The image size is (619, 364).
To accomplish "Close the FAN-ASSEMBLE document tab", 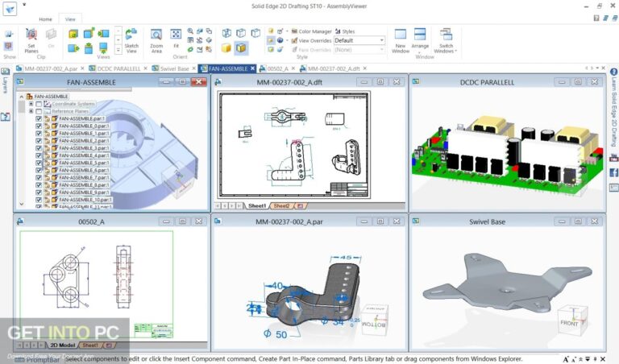I will coord(252,68).
